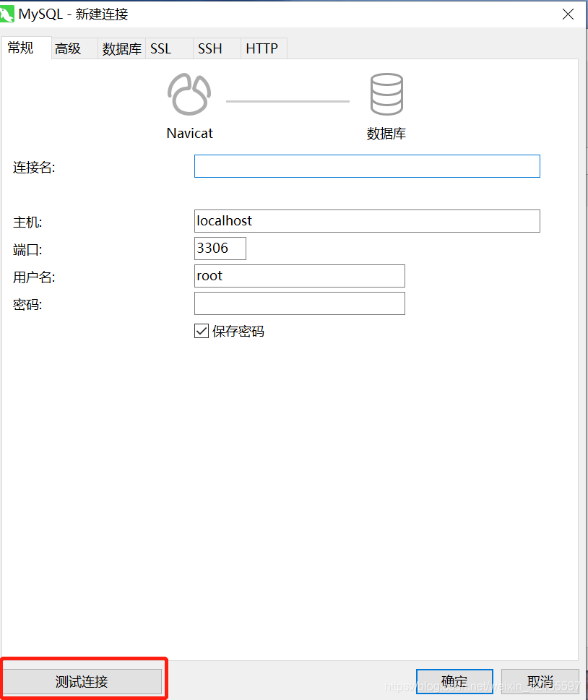Screen dimensions: 588x700
Task: Click the 保存密码 label text
Action: coord(238,332)
